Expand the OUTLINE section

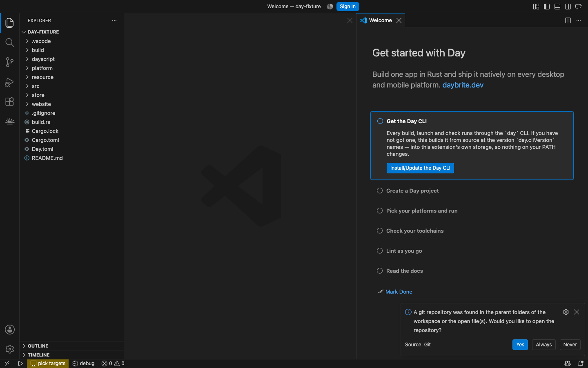pyautogui.click(x=71, y=346)
